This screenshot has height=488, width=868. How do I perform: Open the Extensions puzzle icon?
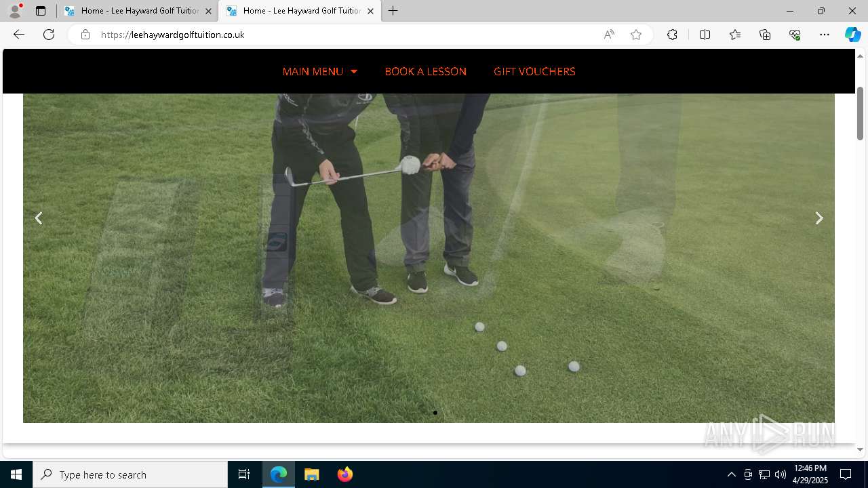(672, 35)
